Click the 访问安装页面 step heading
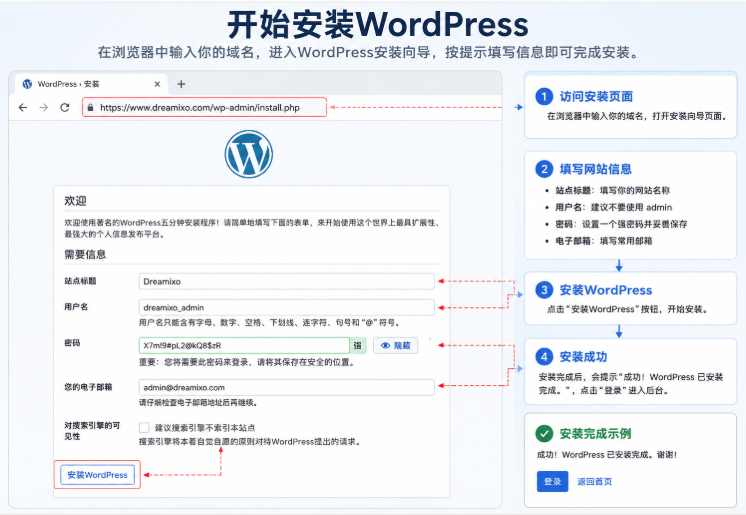 [x=596, y=97]
